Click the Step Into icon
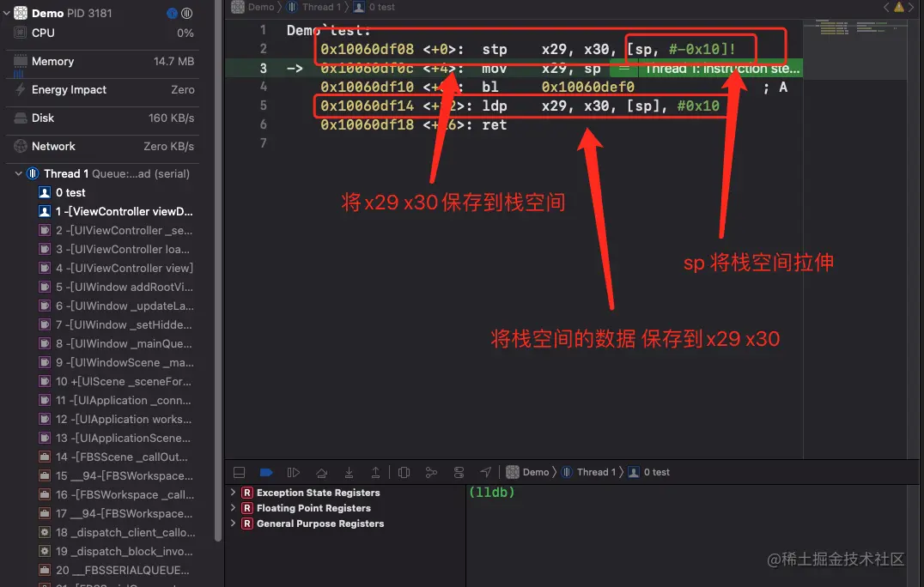Image resolution: width=924 pixels, height=587 pixels. [349, 471]
